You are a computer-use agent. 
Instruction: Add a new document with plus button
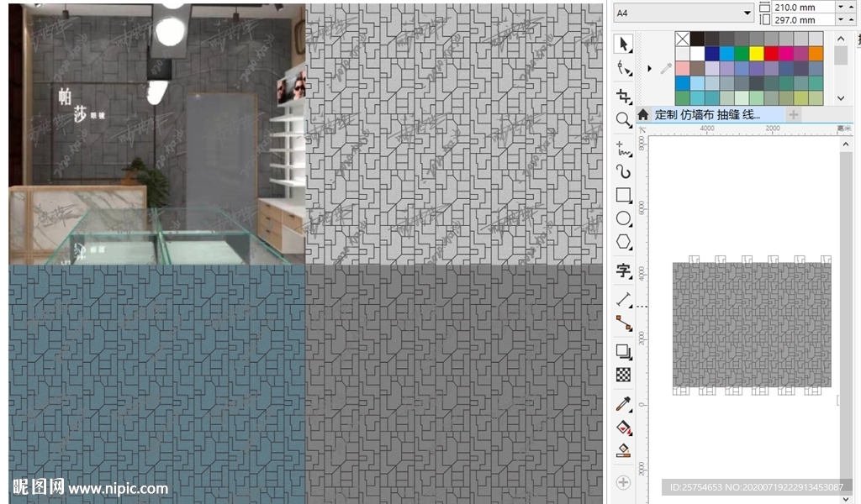(793, 114)
